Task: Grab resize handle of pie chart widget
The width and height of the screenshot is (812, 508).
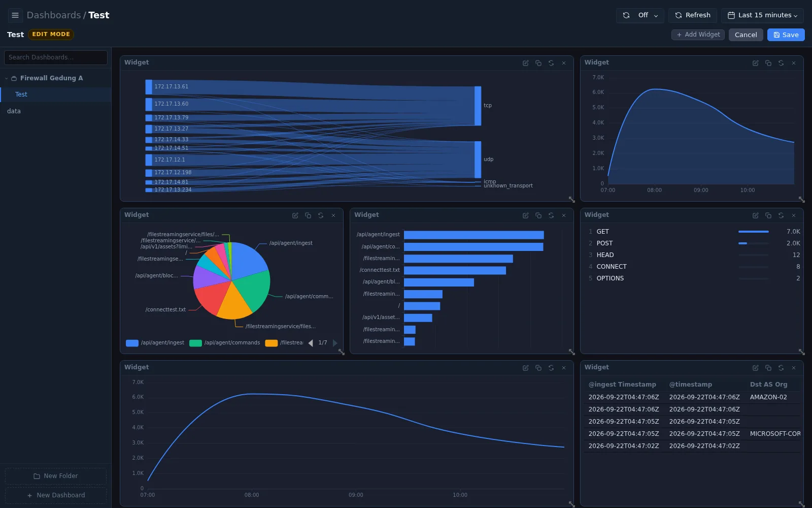Action: tap(342, 352)
